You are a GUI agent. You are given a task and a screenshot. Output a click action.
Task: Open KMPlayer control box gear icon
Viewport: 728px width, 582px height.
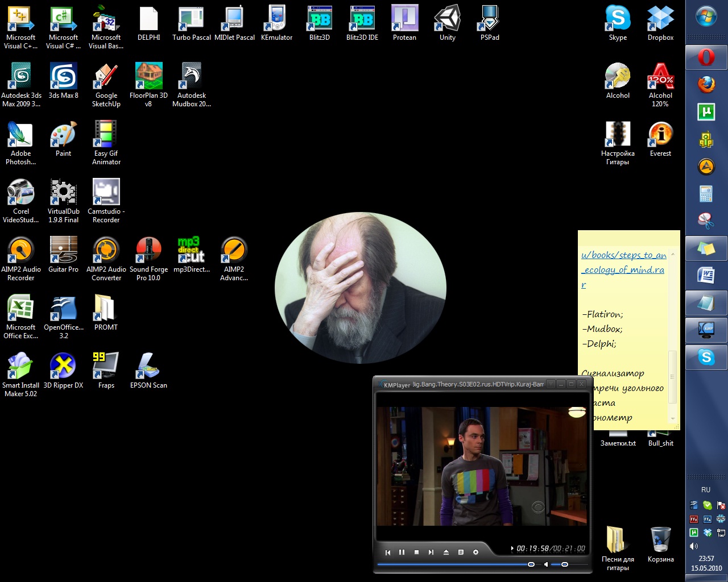click(x=475, y=552)
